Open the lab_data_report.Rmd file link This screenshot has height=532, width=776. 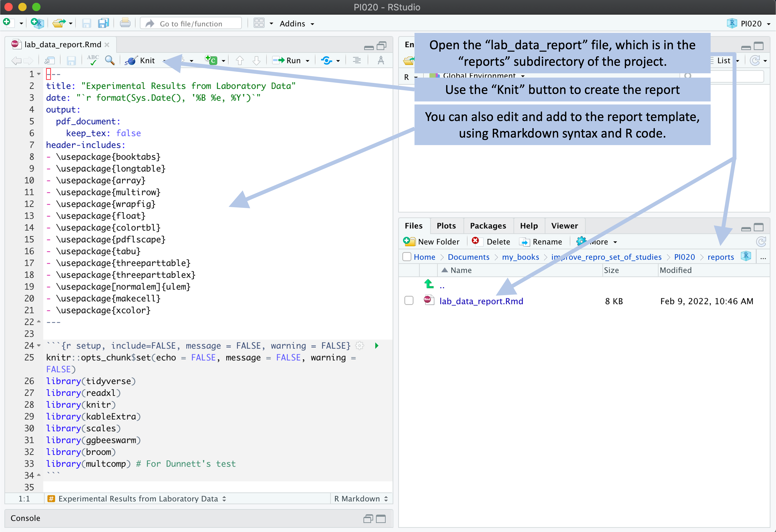click(481, 301)
